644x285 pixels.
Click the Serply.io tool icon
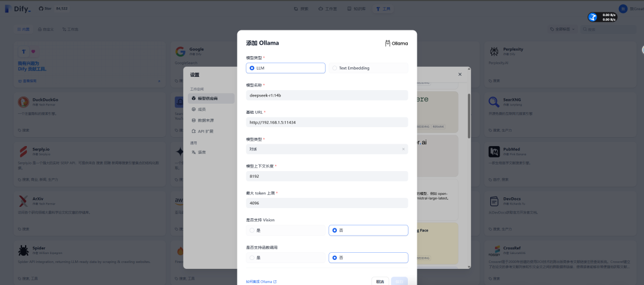point(23,151)
